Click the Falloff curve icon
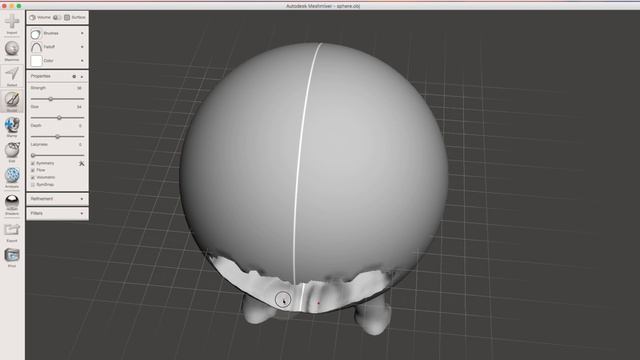 36,47
